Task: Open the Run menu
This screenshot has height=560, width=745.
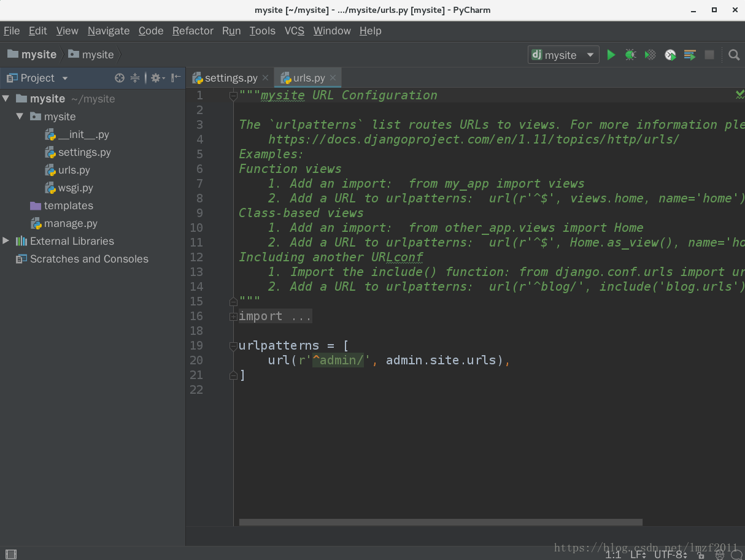Action: [x=231, y=31]
